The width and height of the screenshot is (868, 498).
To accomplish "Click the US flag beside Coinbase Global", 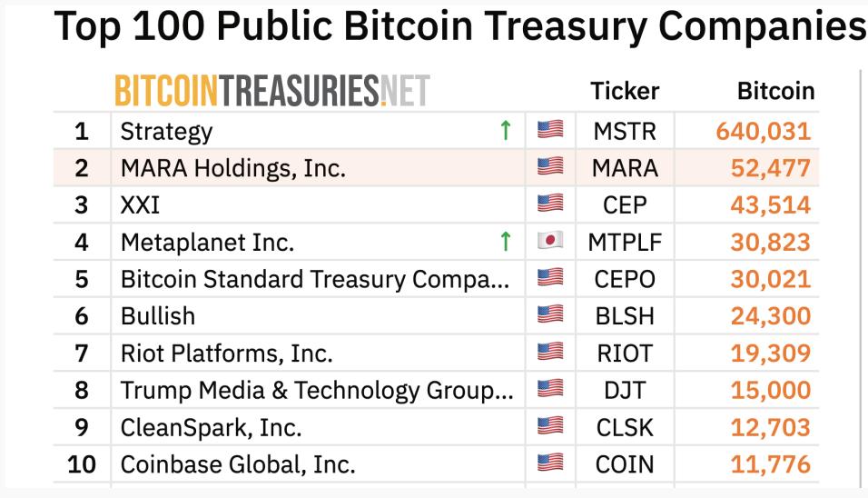I will pos(550,464).
